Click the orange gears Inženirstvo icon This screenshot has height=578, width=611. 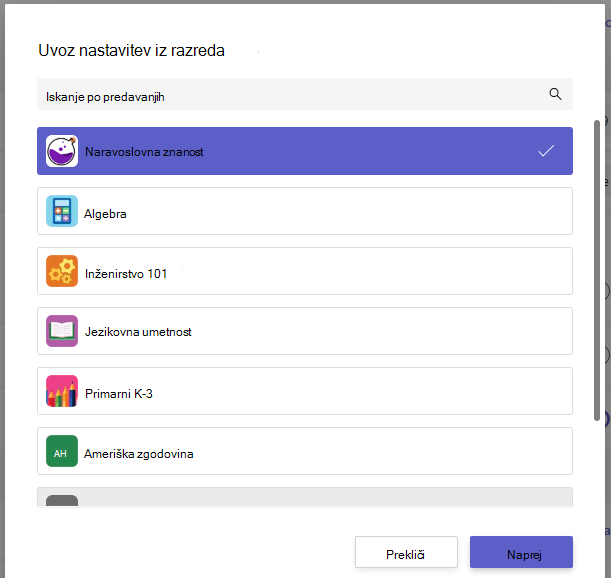(62, 271)
